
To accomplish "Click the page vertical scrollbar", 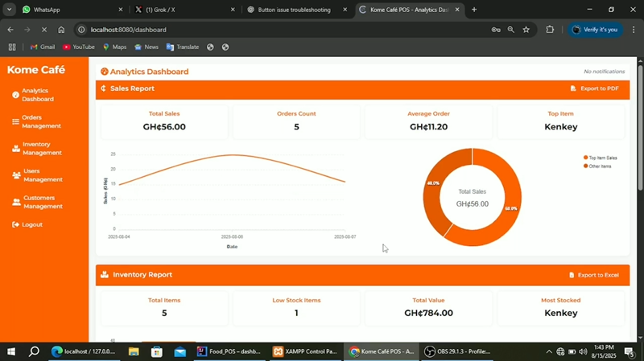I will click(640, 199).
